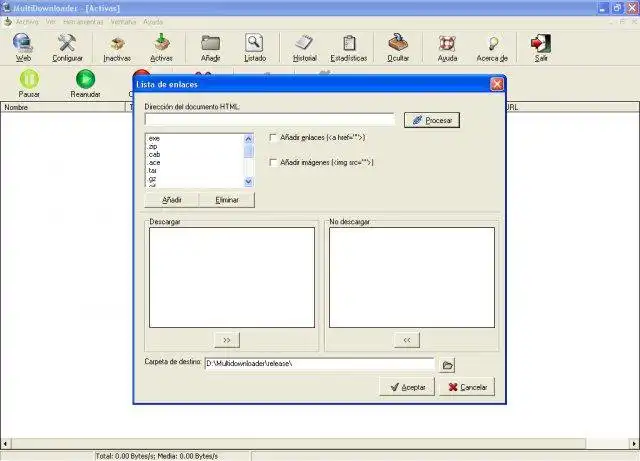This screenshot has height=461, width=640.
Task: Click Añadir button under extension list
Action: [172, 200]
